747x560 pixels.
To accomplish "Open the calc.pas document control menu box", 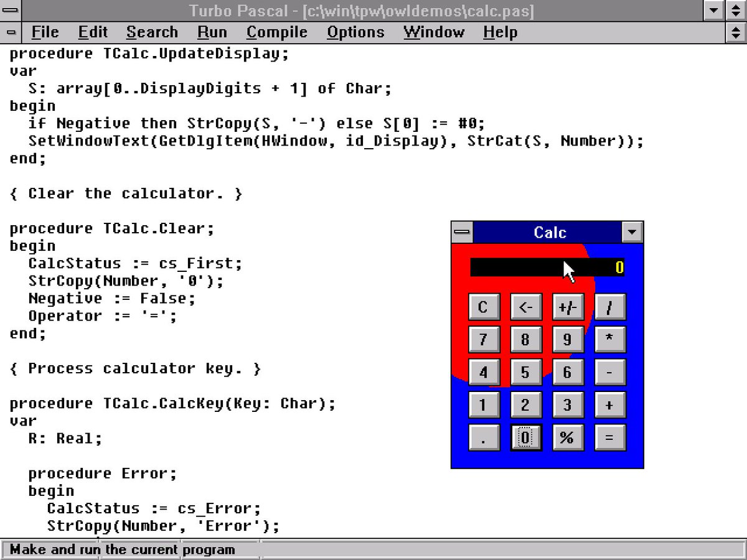I will pyautogui.click(x=11, y=32).
